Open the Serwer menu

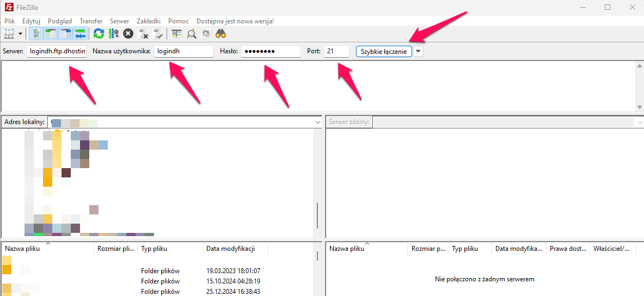120,21
